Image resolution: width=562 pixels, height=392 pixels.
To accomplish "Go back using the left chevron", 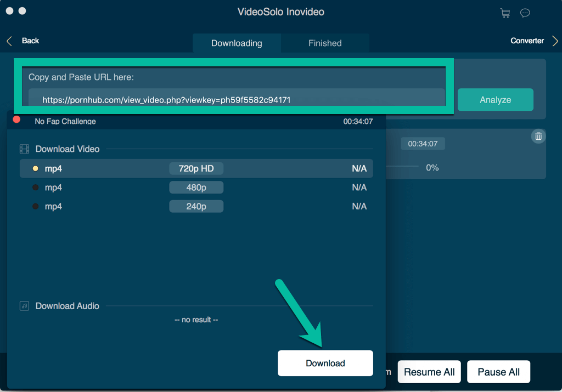I will click(10, 41).
